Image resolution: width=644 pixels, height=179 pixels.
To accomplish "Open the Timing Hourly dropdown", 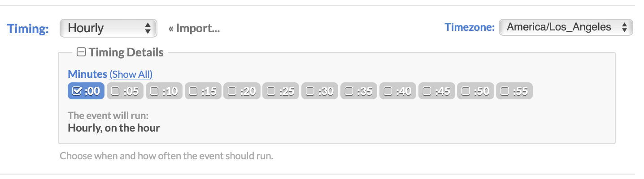I will pos(108,28).
